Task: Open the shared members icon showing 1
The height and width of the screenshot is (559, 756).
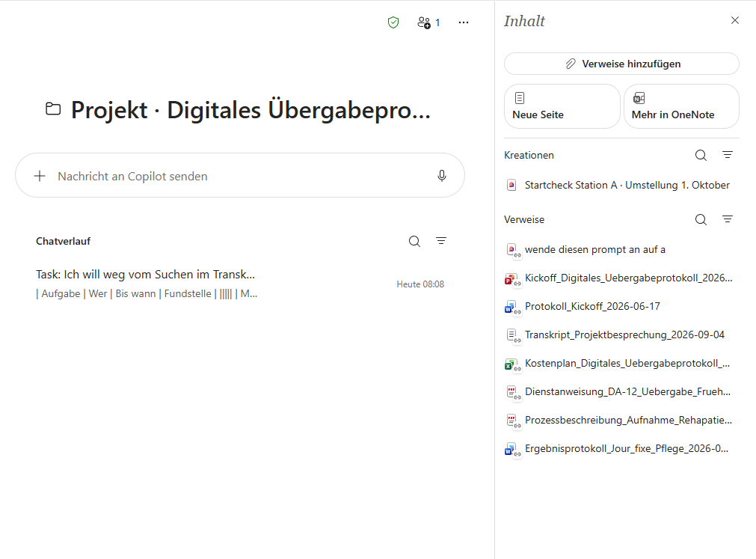Action: point(428,22)
